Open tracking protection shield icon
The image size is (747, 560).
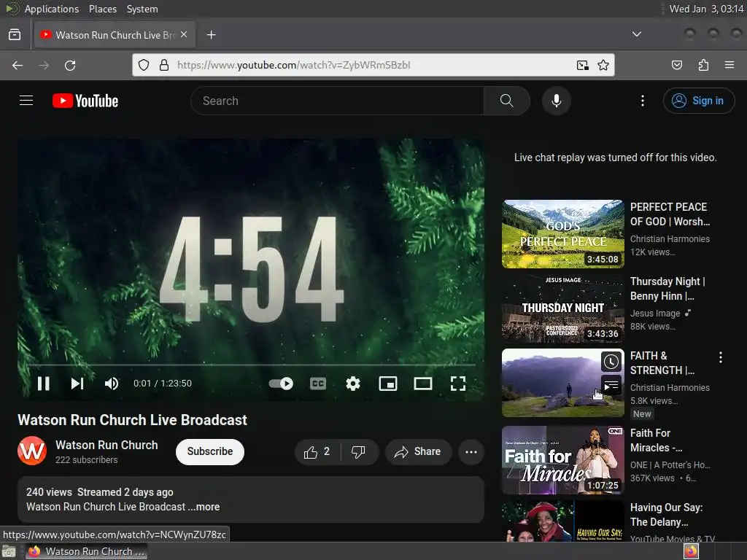point(144,65)
